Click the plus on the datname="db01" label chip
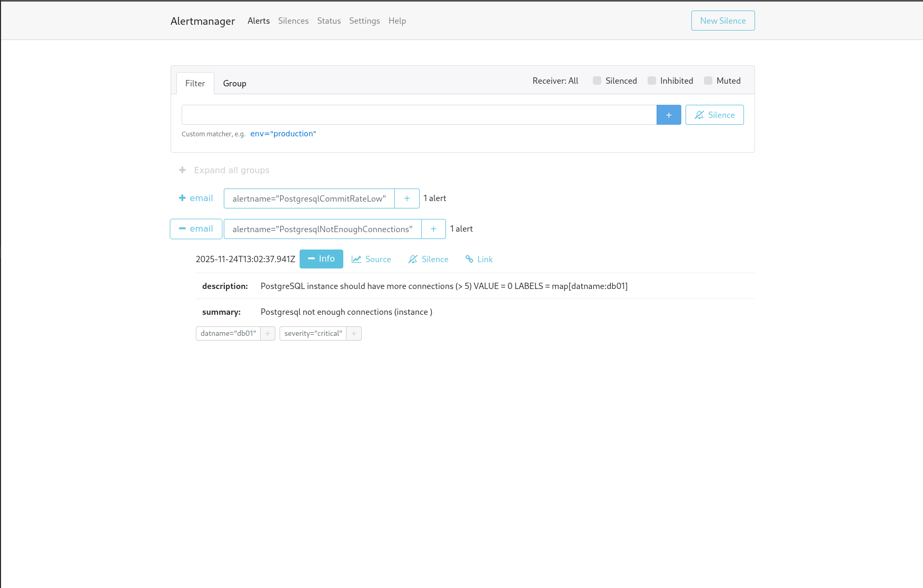This screenshot has width=923, height=588. tap(267, 333)
